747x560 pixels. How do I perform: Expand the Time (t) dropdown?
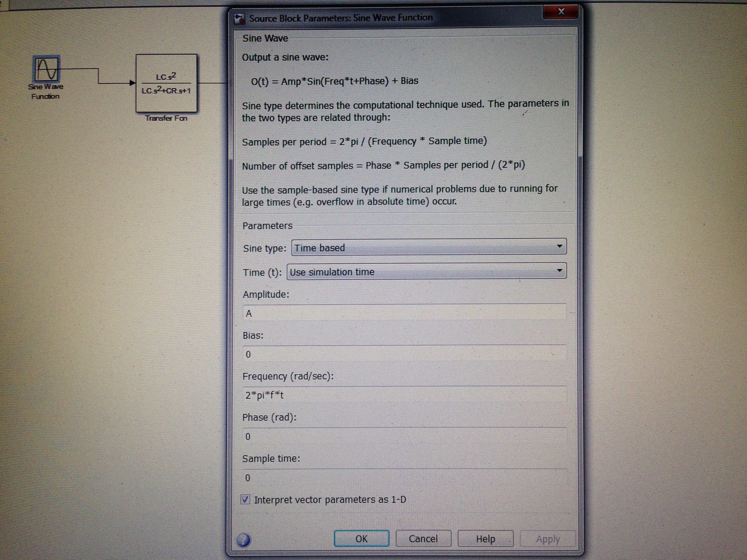(x=426, y=271)
